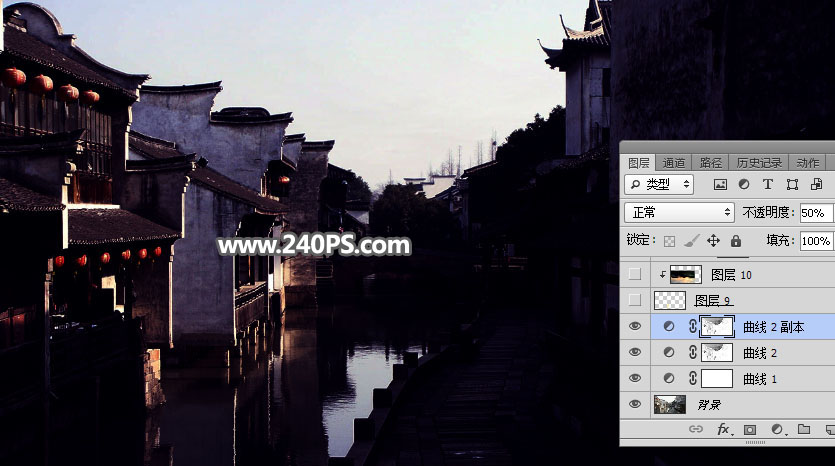This screenshot has width=835, height=466.
Task: Select the layer named 图层 10
Action: click(731, 275)
